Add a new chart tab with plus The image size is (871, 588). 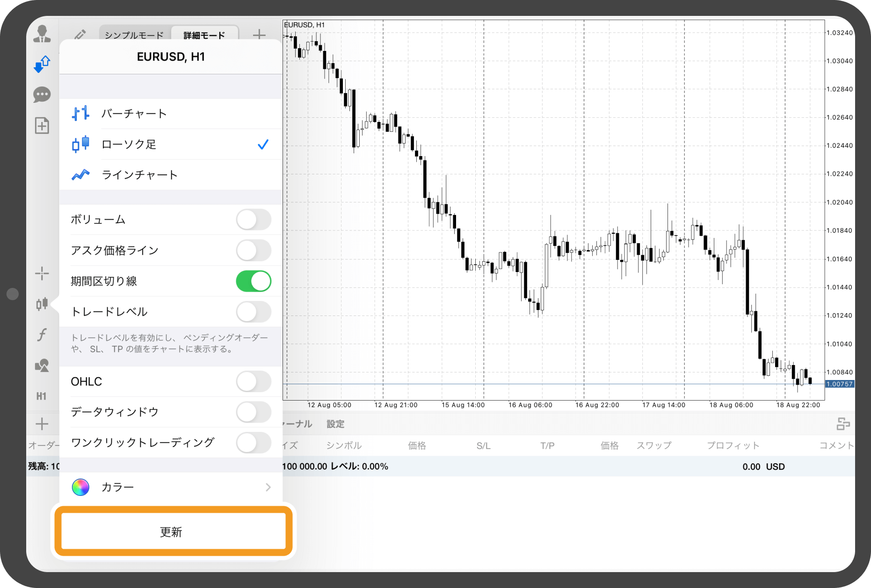click(259, 35)
